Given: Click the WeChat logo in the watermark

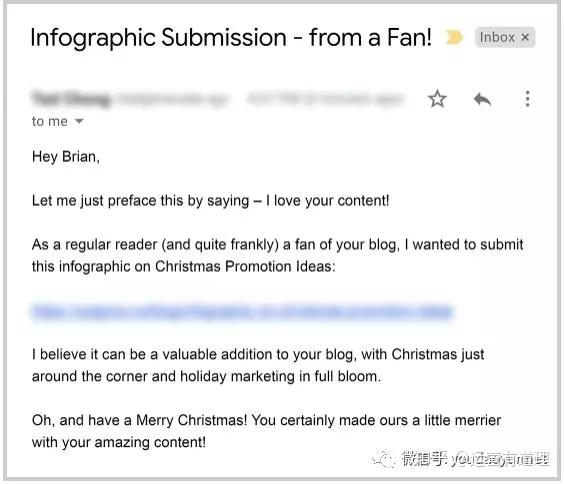Looking at the screenshot, I should 385,459.
